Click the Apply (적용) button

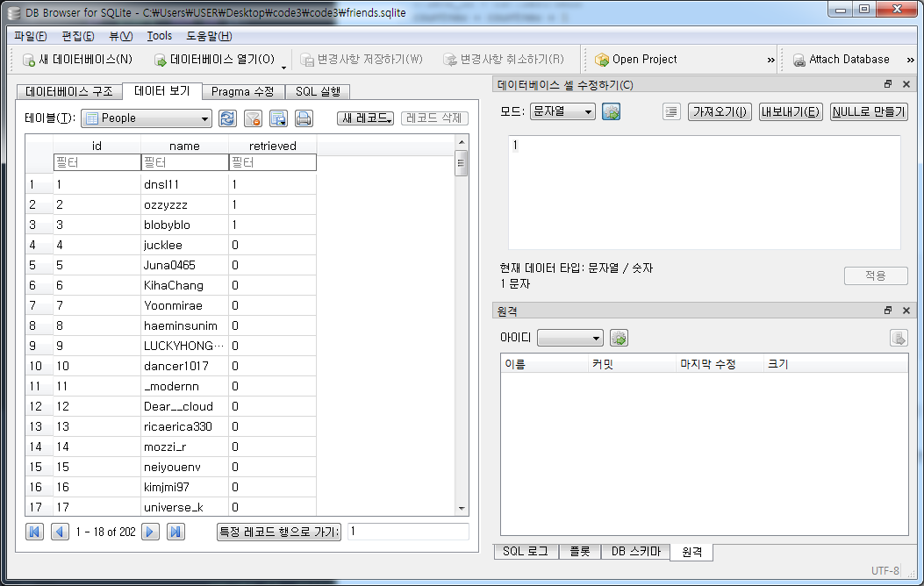point(876,275)
